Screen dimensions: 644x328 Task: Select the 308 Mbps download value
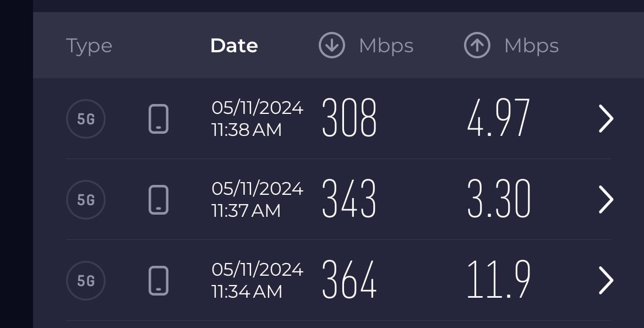(349, 118)
